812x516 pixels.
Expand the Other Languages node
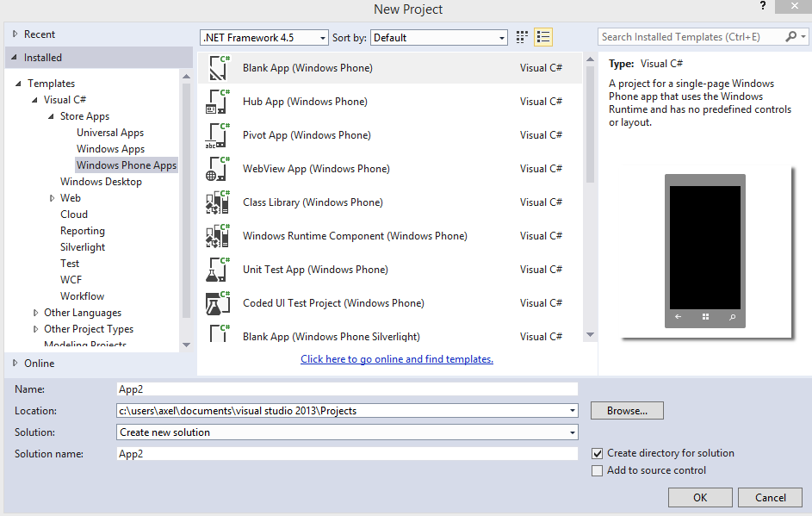(x=35, y=313)
